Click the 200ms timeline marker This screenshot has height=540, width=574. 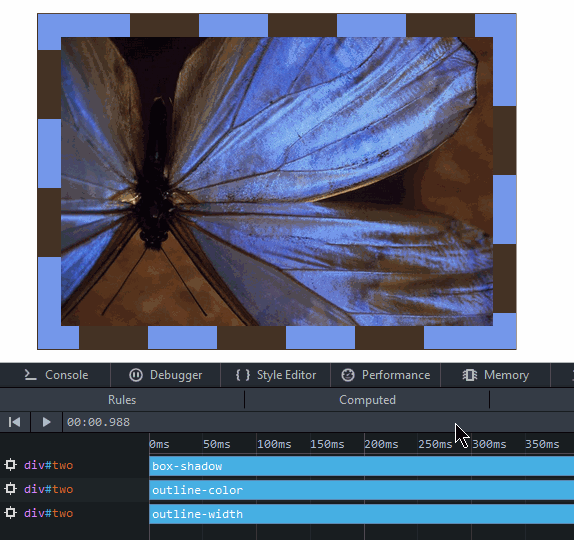tap(381, 444)
